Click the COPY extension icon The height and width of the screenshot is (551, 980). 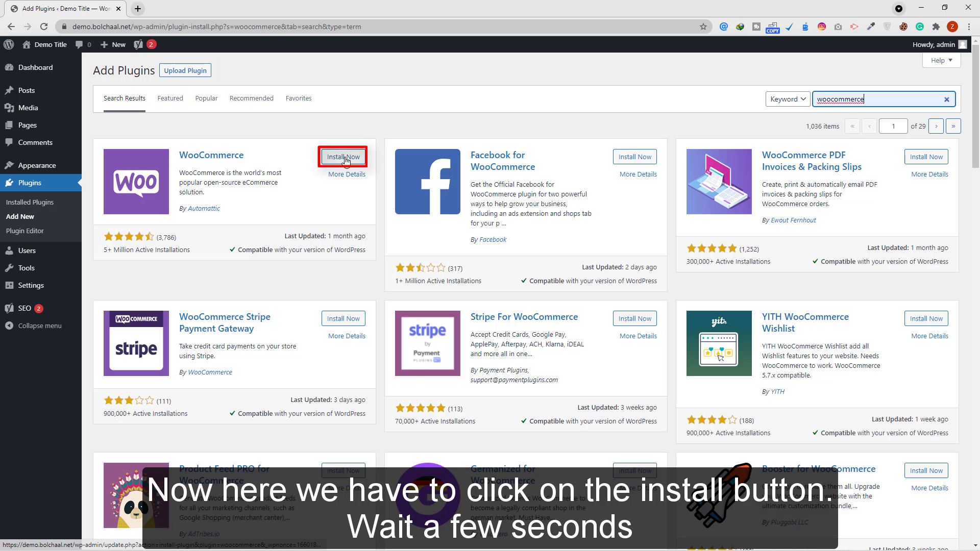pos(772,27)
